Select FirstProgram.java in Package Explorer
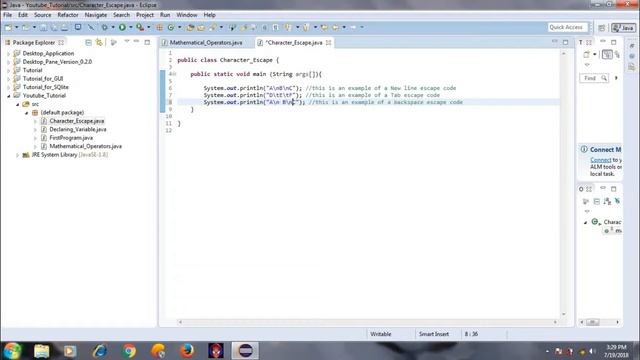 click(x=71, y=138)
